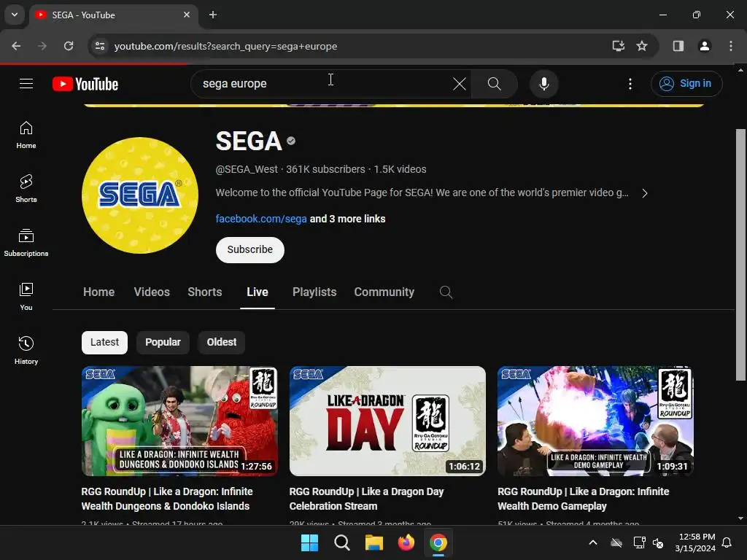Go back in the browser

[16, 46]
